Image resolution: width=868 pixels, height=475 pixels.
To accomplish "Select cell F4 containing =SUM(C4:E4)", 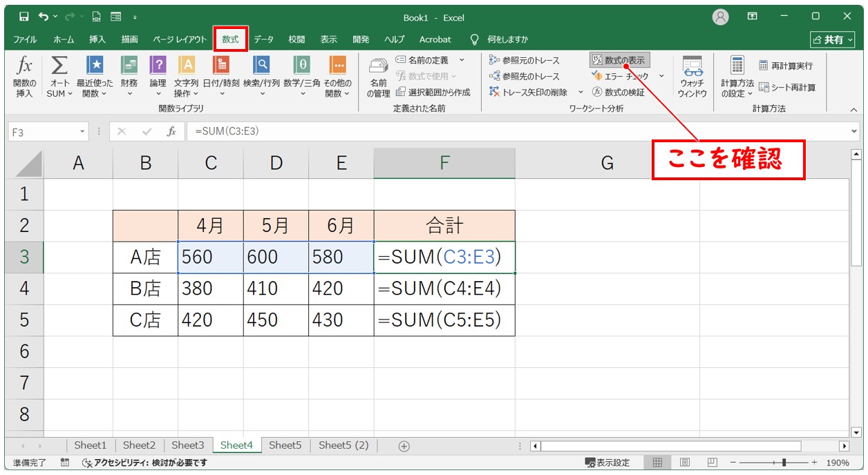I will click(x=444, y=289).
